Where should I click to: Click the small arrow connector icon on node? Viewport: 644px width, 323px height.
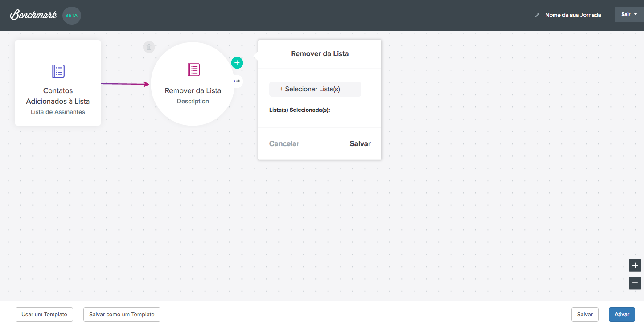tap(237, 81)
